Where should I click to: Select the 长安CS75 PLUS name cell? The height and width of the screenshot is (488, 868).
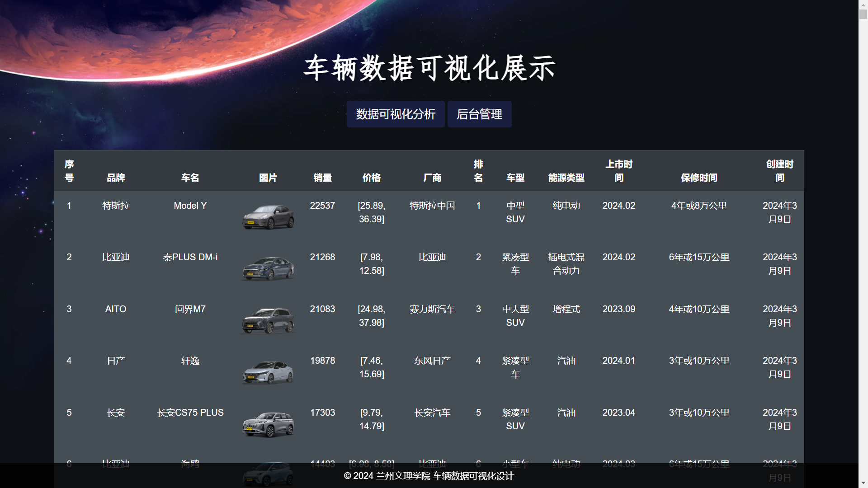point(190,413)
